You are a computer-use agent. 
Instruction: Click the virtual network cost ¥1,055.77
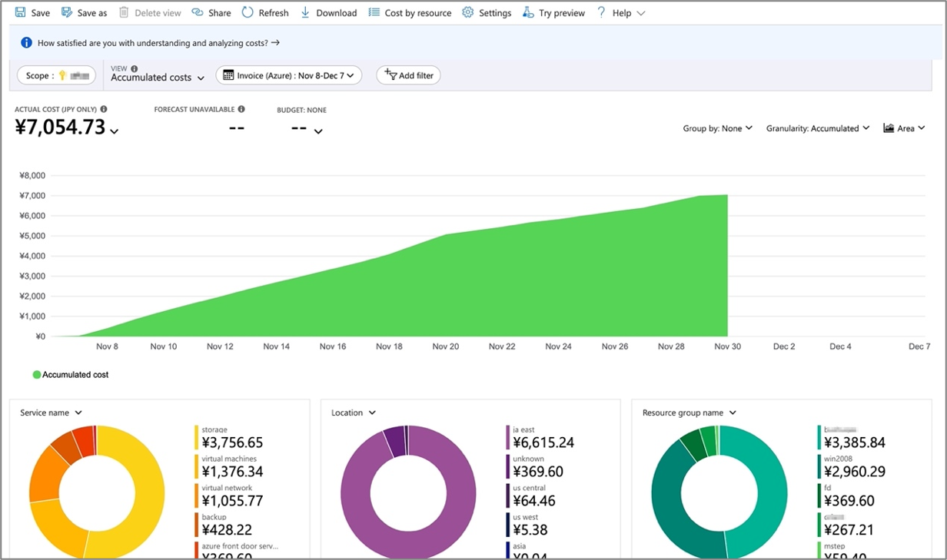coord(232,501)
